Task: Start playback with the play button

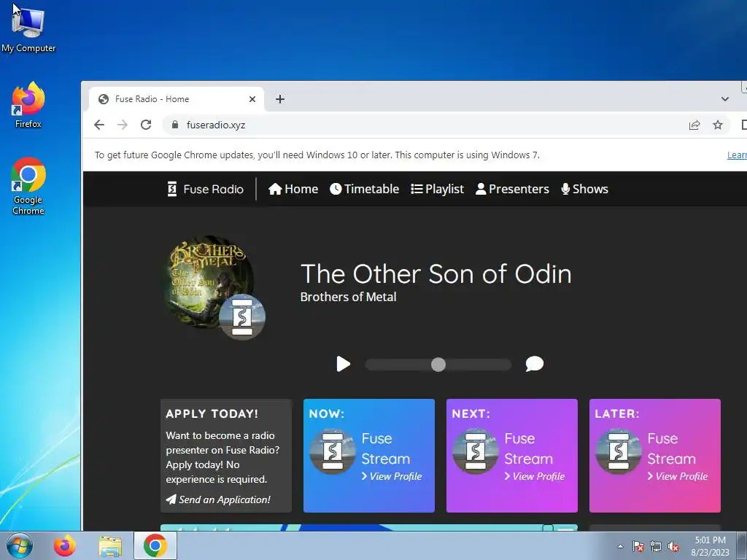Action: click(x=343, y=365)
